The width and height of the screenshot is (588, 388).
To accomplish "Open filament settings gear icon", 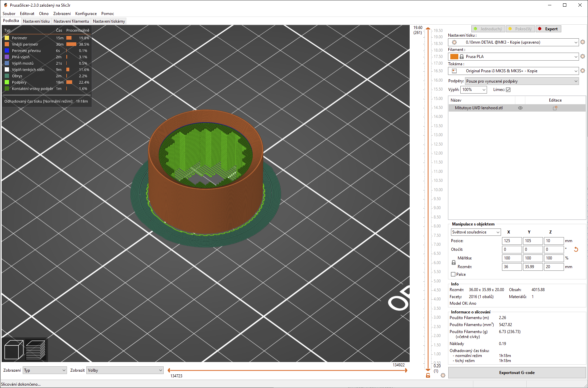I will point(583,57).
